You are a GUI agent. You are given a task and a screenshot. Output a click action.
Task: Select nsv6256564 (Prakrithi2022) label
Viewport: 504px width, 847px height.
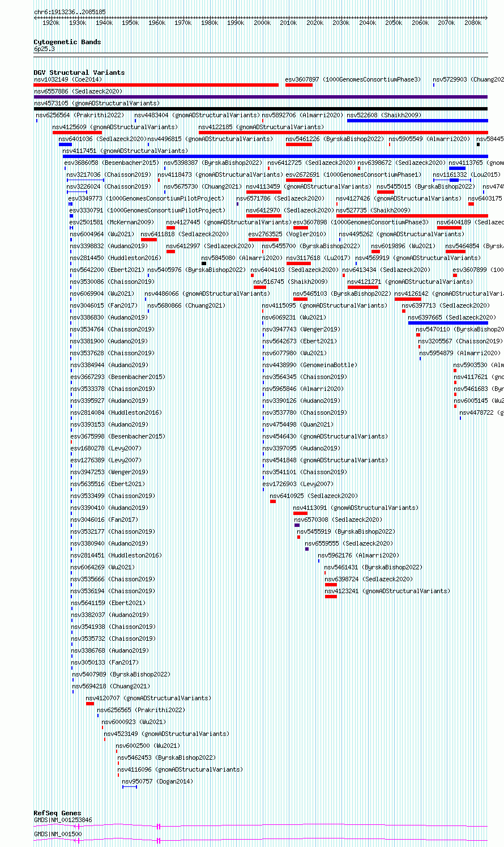(80, 115)
